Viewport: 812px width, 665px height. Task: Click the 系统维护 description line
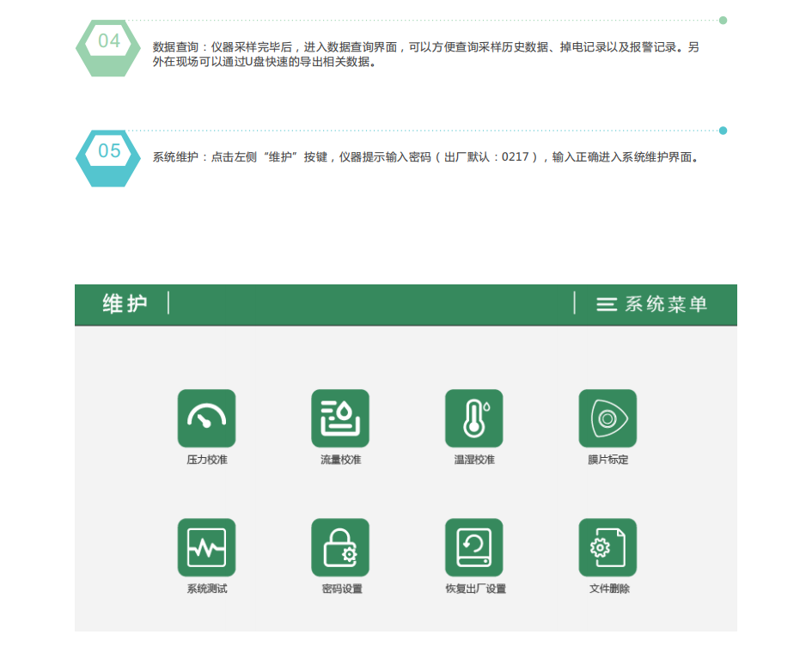(x=425, y=157)
